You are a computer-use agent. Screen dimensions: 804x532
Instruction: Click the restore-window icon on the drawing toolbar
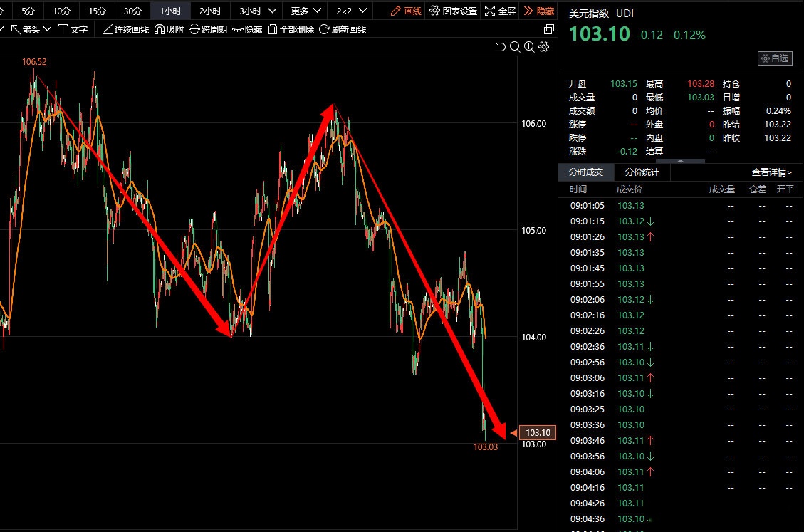tap(548, 29)
